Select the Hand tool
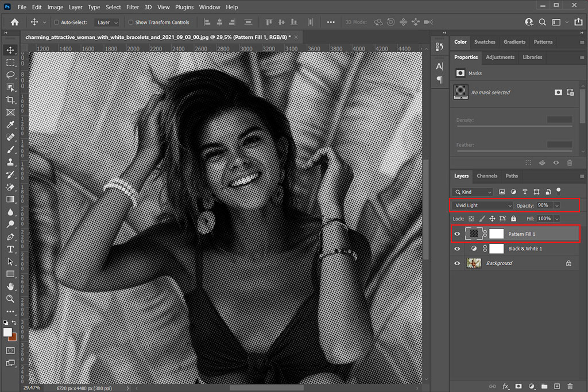The width and height of the screenshot is (588, 392). coord(10,286)
